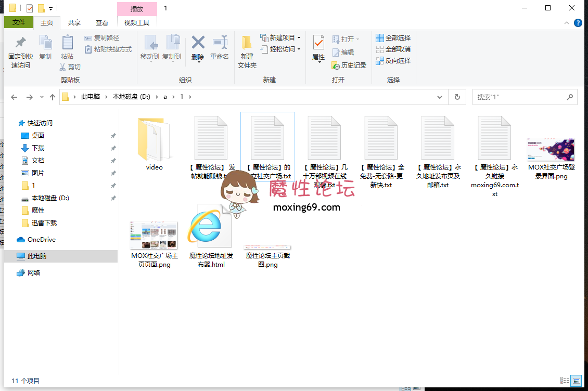Click the 重命名 rename icon

[x=220, y=42]
